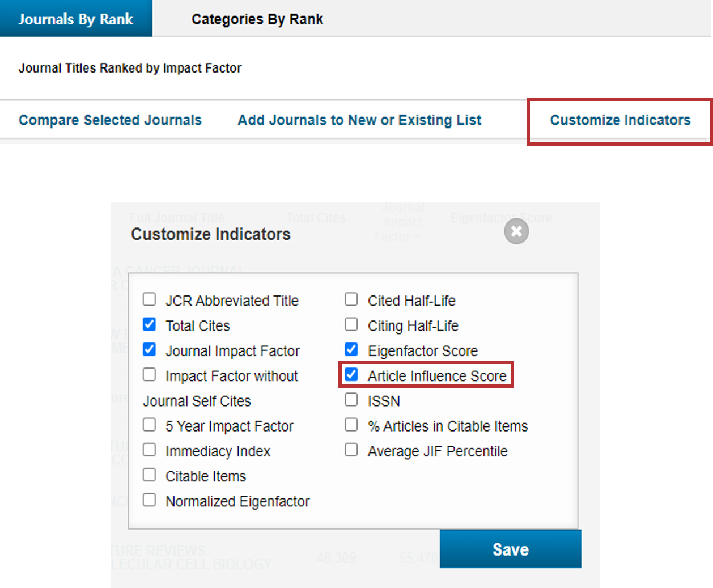Click Add Journals to New or Existing List
Image resolution: width=713 pixels, height=588 pixels.
tap(359, 120)
